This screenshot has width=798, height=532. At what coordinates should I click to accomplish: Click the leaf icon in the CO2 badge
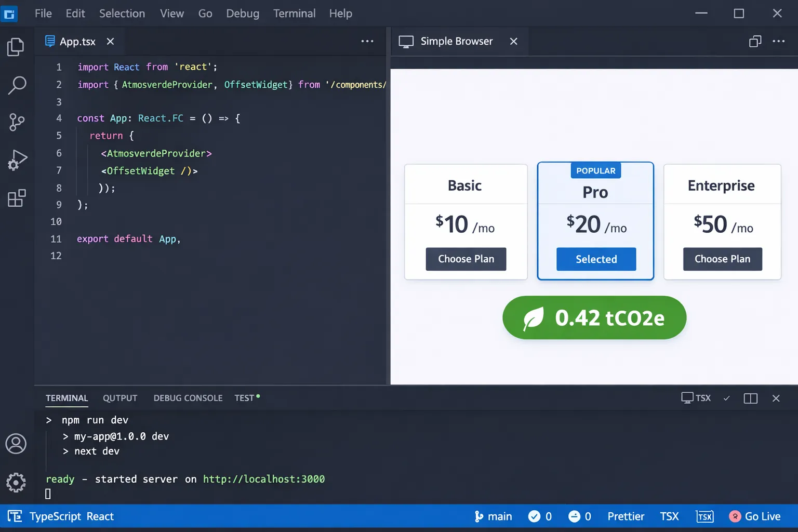point(533,318)
